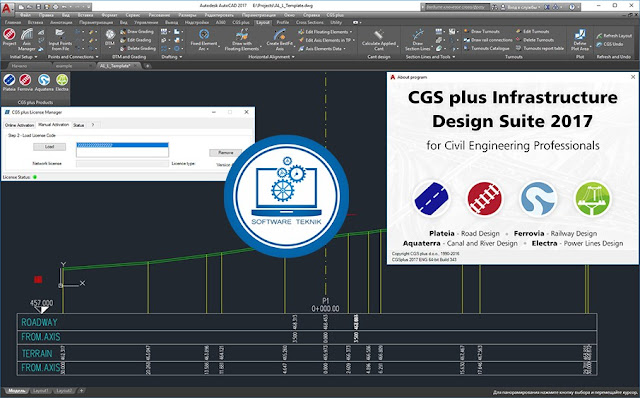Select Status tab in License Manager
640x398 pixels.
(78, 125)
